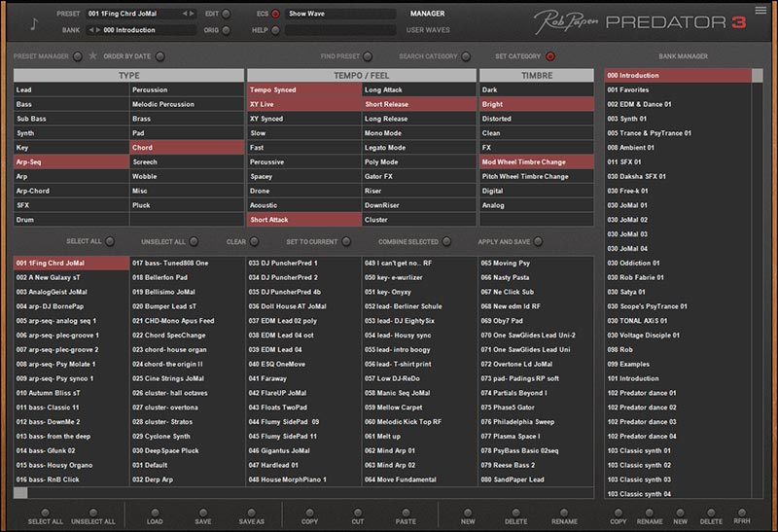Toggle SEARCH CATEGORY button

click(466, 56)
